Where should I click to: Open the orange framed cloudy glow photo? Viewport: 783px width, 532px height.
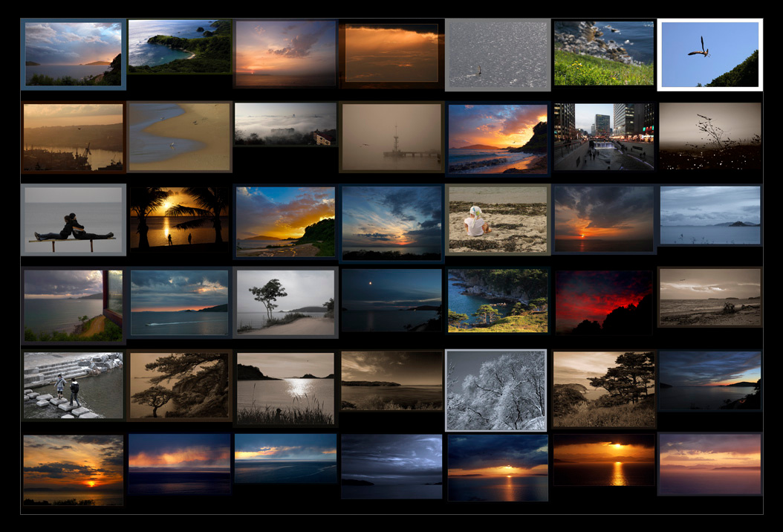pyautogui.click(x=392, y=54)
